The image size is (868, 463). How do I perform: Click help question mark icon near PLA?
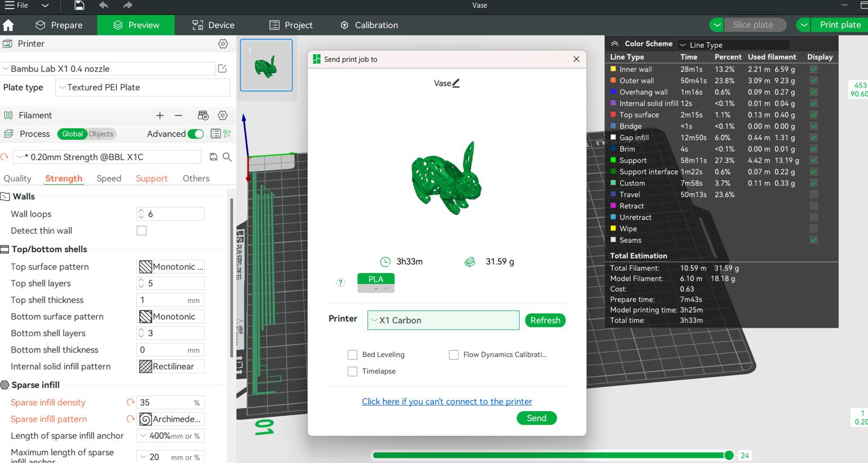pyautogui.click(x=340, y=283)
